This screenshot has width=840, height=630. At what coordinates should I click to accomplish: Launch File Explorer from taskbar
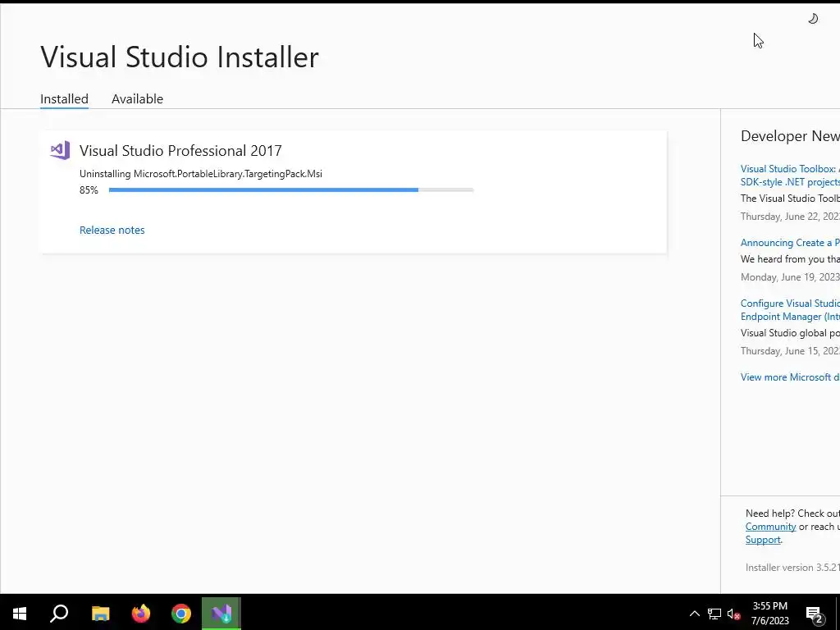[x=100, y=614]
